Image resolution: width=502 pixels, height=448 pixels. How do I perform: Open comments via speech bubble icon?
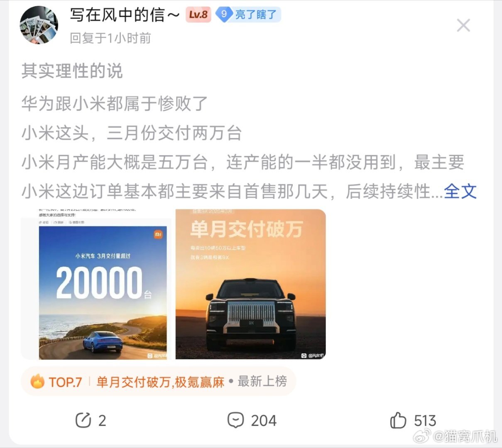pyautogui.click(x=235, y=420)
